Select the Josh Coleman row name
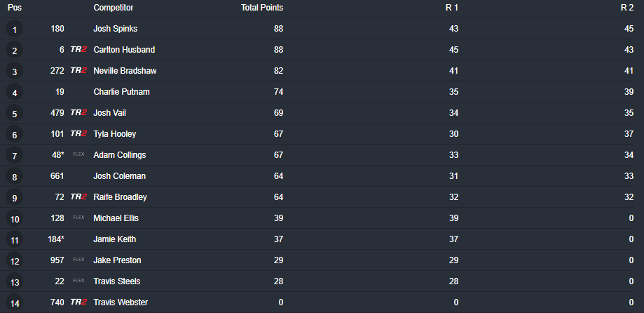 point(120,176)
